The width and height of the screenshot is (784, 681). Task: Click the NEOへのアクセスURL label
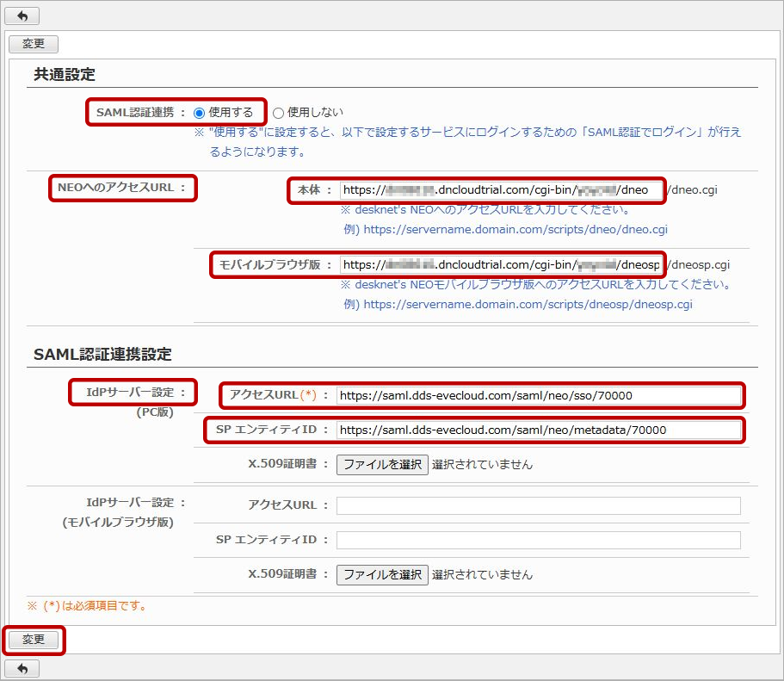coord(121,187)
